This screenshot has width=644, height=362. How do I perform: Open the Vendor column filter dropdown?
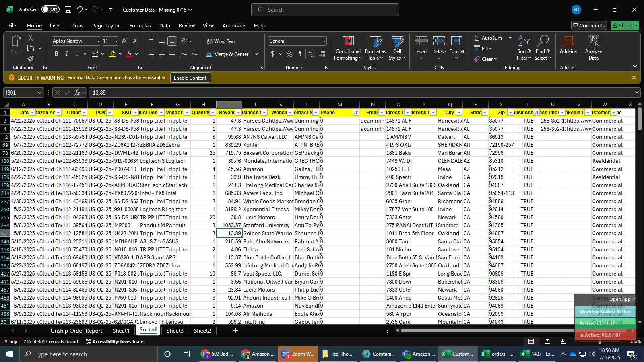187,113
